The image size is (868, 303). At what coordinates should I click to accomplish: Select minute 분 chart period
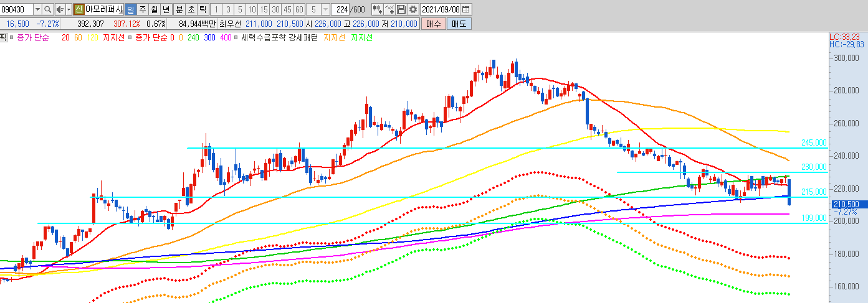click(179, 9)
